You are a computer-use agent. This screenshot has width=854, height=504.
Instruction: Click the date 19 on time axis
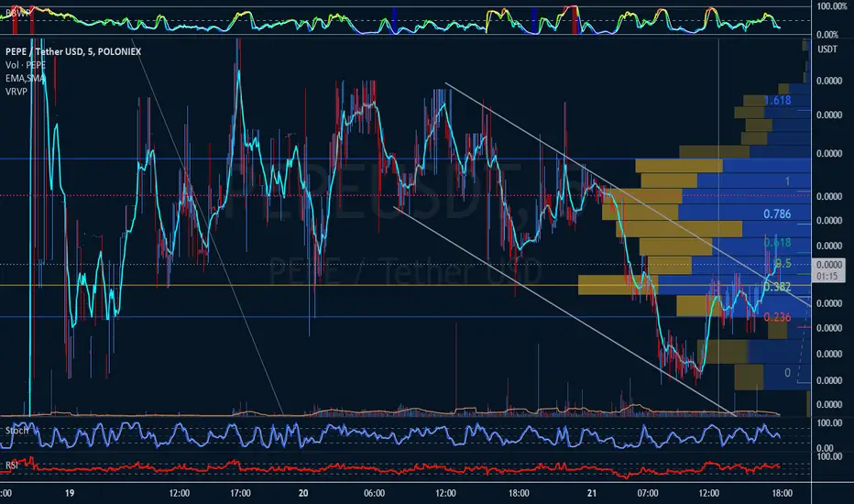click(x=69, y=493)
